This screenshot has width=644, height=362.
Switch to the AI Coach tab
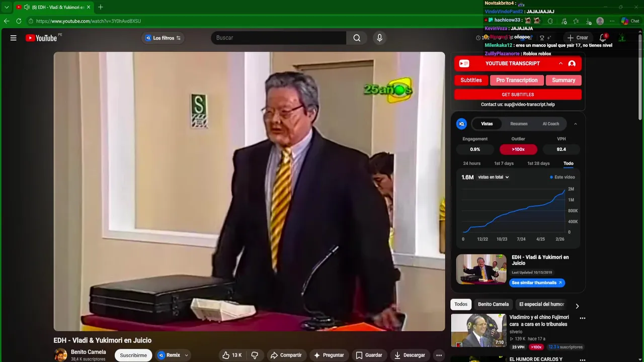point(550,124)
